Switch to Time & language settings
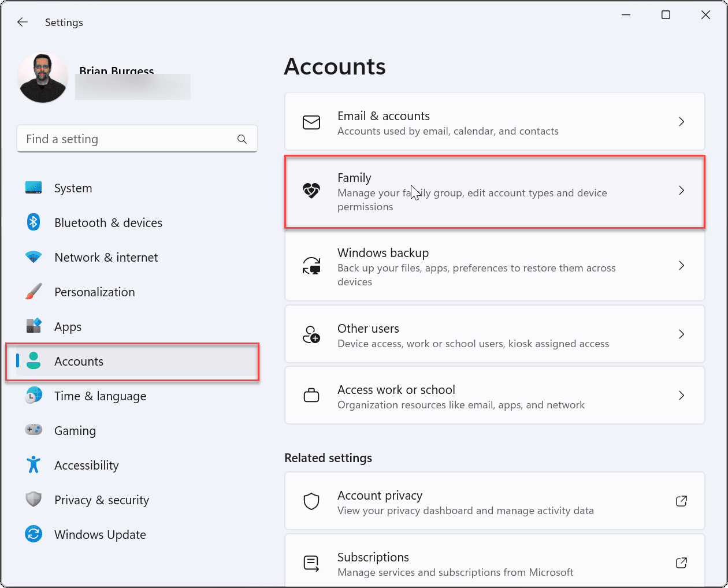The height and width of the screenshot is (588, 728). pyautogui.click(x=99, y=396)
